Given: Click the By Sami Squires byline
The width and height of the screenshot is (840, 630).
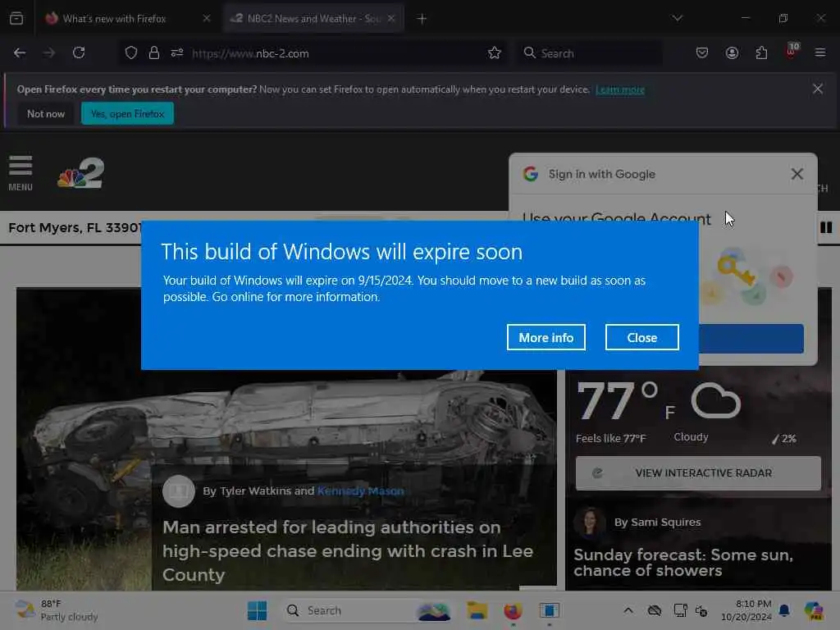Looking at the screenshot, I should point(657,523).
